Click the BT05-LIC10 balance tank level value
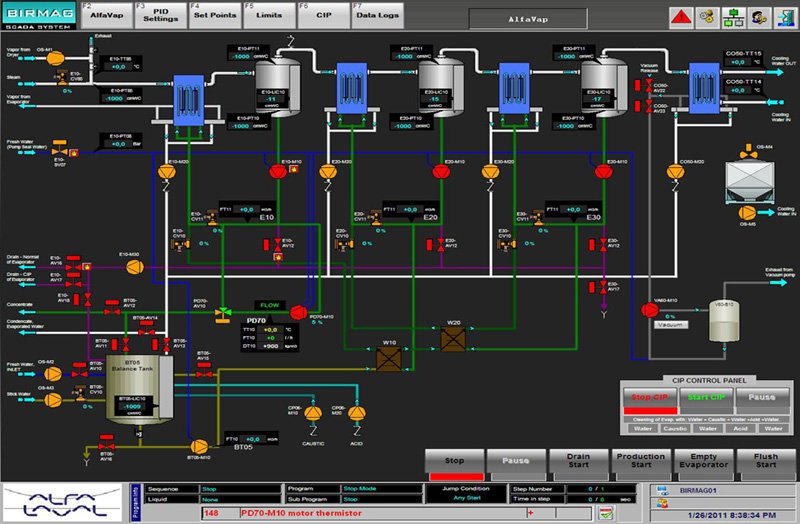This screenshot has width=800, height=524. 132,407
